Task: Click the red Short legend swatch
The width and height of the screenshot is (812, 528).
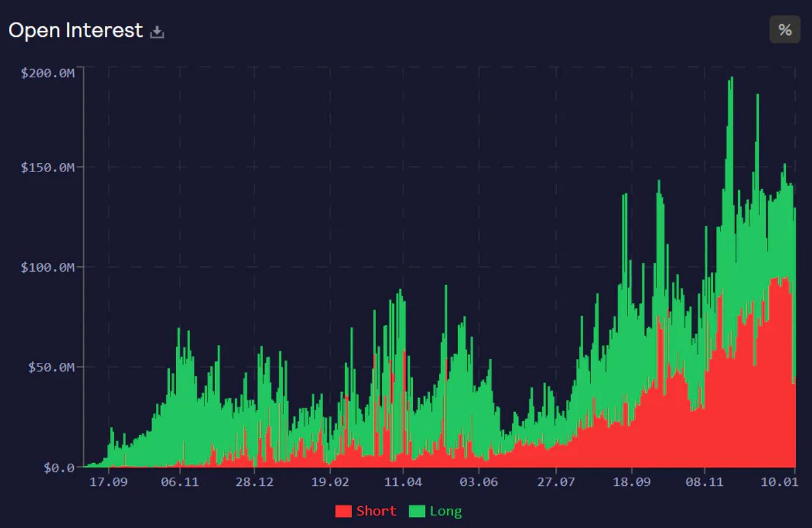Action: 343,511
